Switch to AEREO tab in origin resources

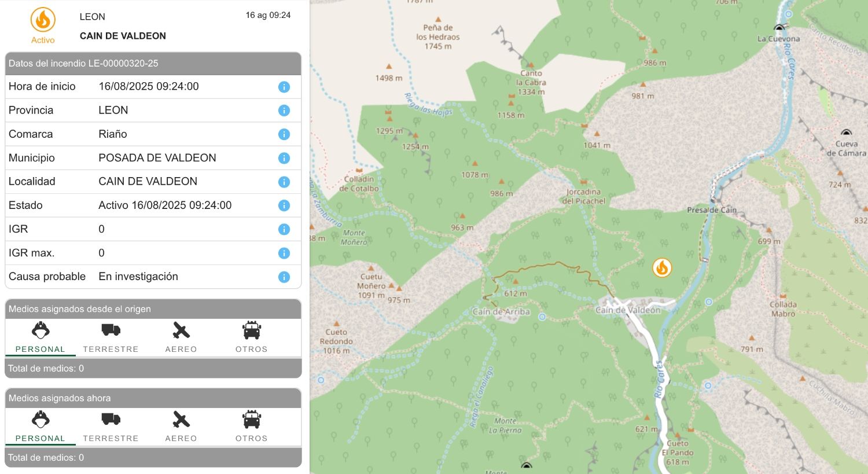click(x=181, y=337)
